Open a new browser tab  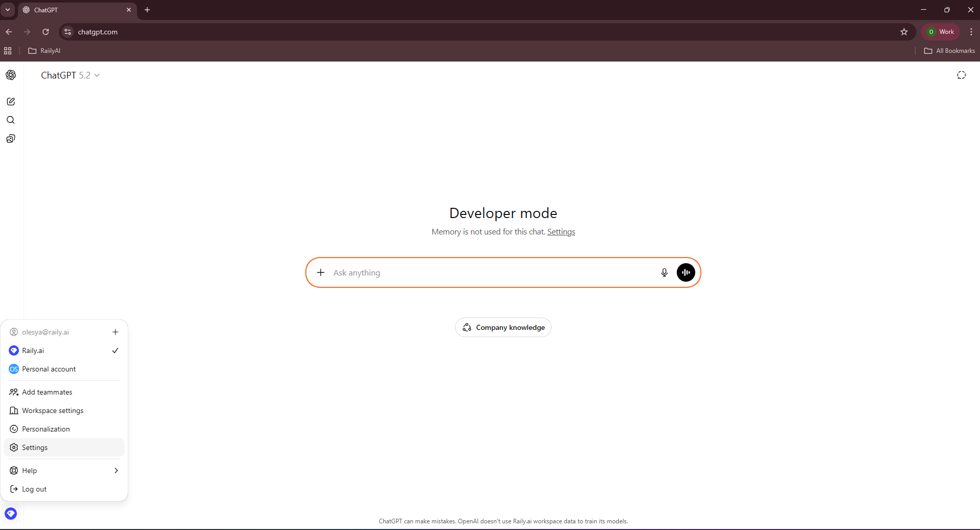[147, 10]
